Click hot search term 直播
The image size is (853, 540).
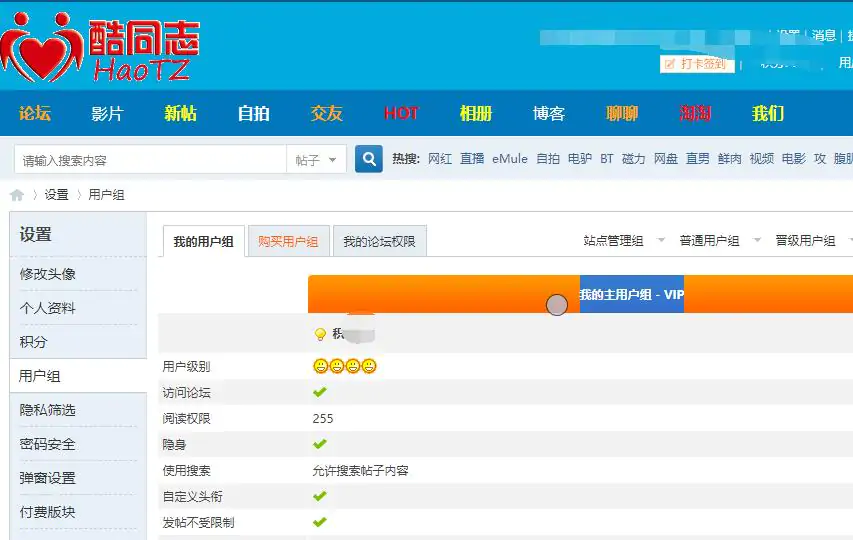tap(472, 159)
